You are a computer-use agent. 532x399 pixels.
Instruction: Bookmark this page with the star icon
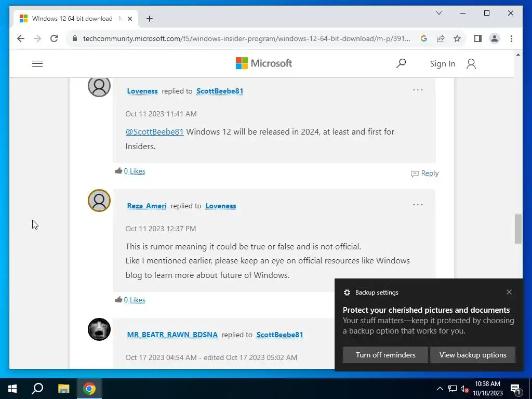(x=457, y=38)
